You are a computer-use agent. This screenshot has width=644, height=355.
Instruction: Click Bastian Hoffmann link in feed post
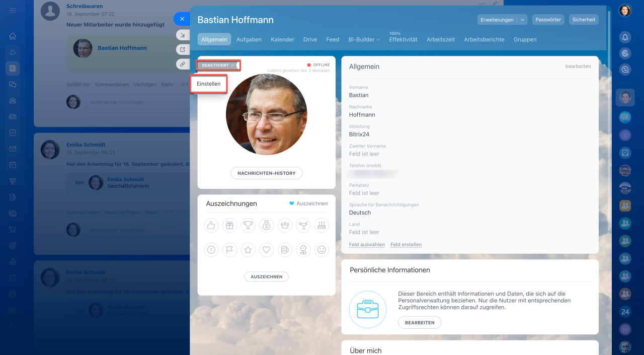coord(122,48)
